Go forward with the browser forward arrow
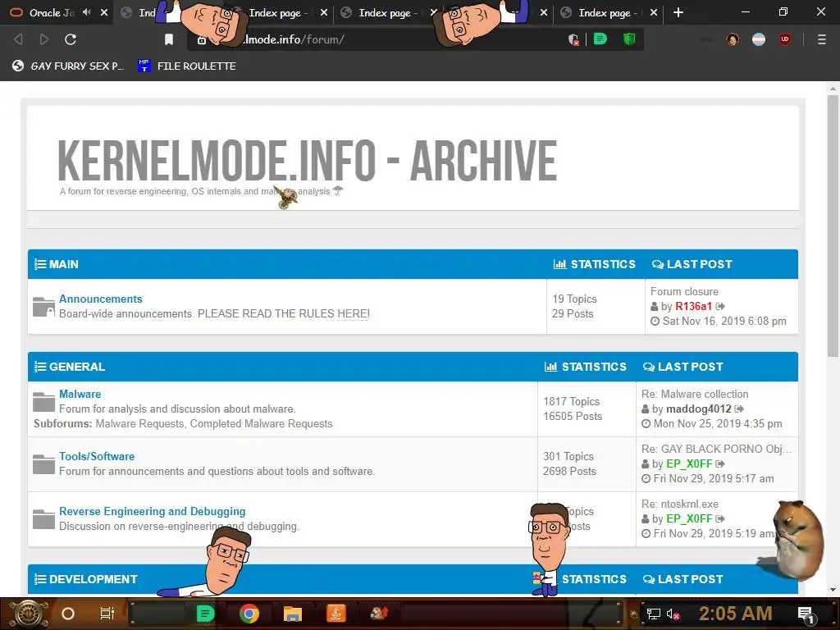Screen dimensions: 840x630 44,39
